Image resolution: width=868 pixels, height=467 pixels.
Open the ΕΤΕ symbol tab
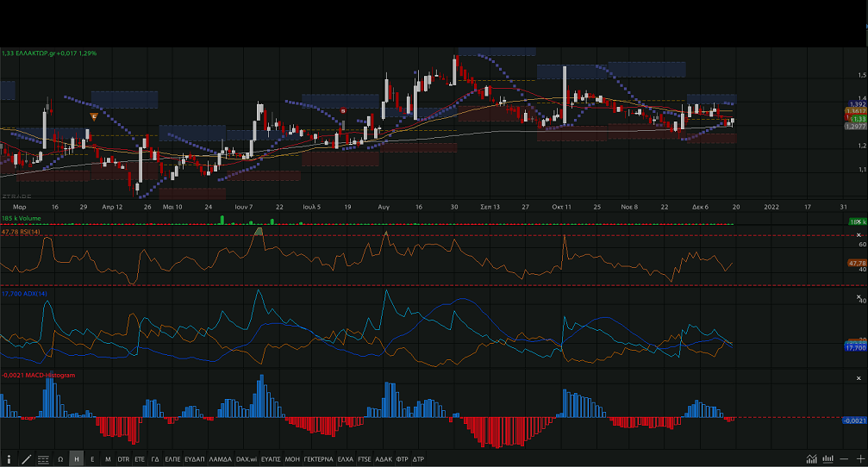click(x=140, y=459)
